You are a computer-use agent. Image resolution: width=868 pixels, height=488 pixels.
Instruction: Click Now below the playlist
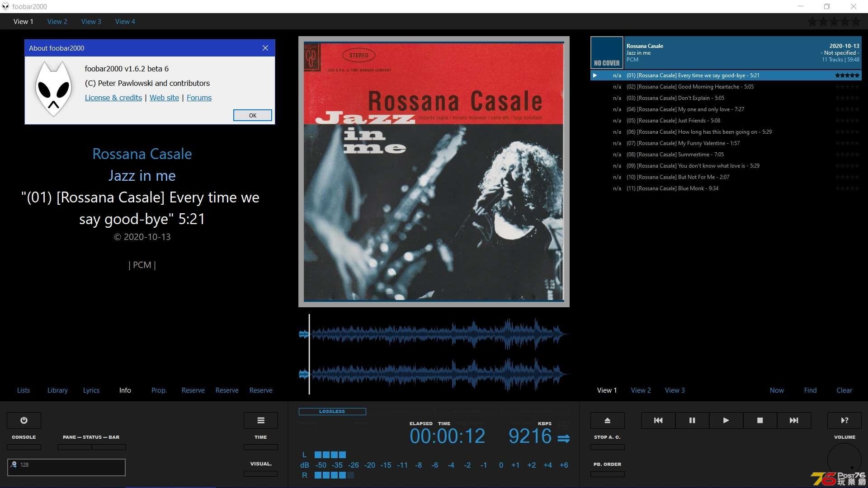(777, 390)
